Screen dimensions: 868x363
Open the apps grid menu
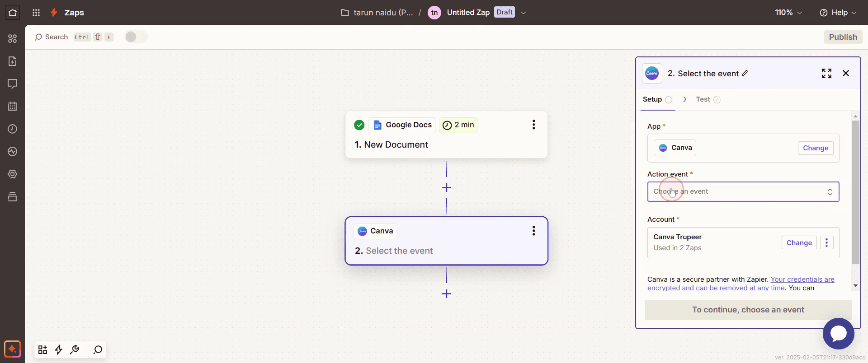click(x=36, y=13)
